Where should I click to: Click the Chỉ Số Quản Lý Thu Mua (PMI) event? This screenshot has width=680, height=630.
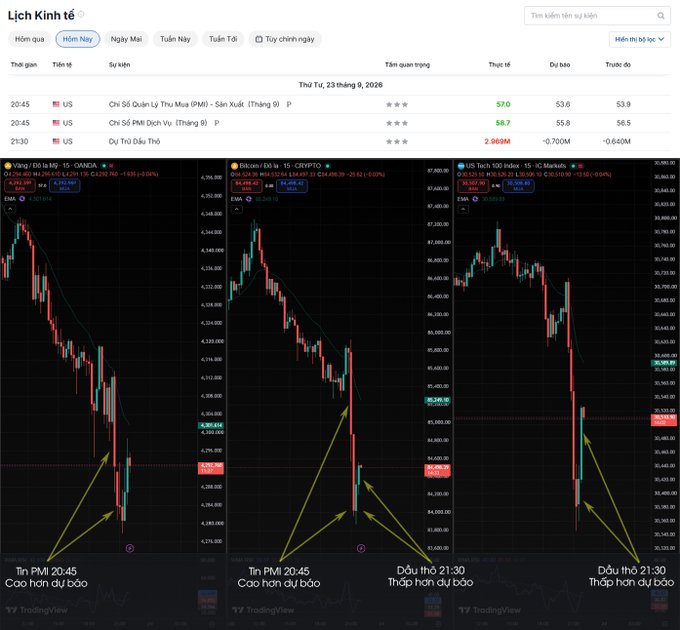click(x=194, y=104)
